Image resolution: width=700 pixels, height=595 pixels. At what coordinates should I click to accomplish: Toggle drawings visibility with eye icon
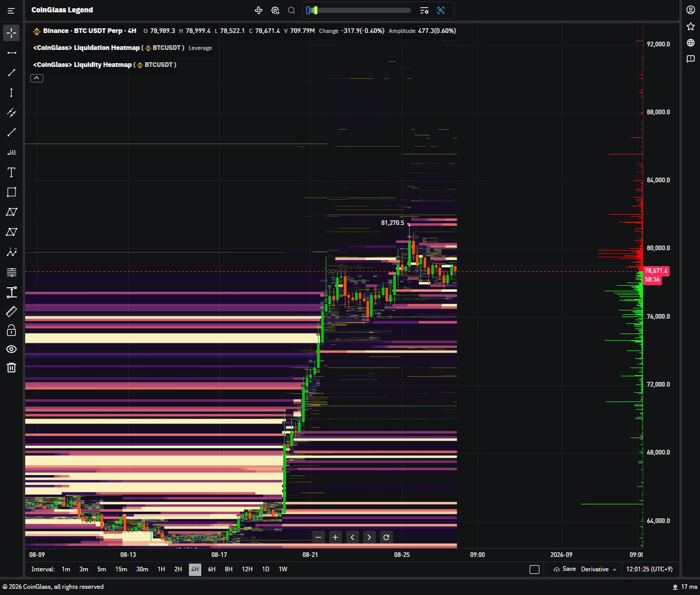[x=11, y=349]
